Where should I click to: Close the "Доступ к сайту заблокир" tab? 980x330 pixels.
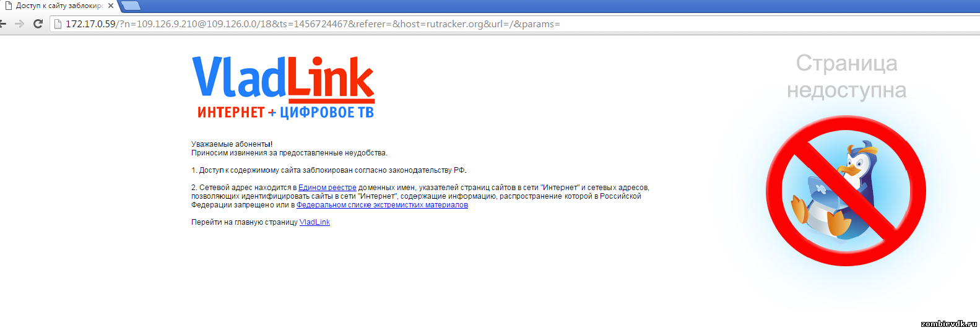(111, 6)
